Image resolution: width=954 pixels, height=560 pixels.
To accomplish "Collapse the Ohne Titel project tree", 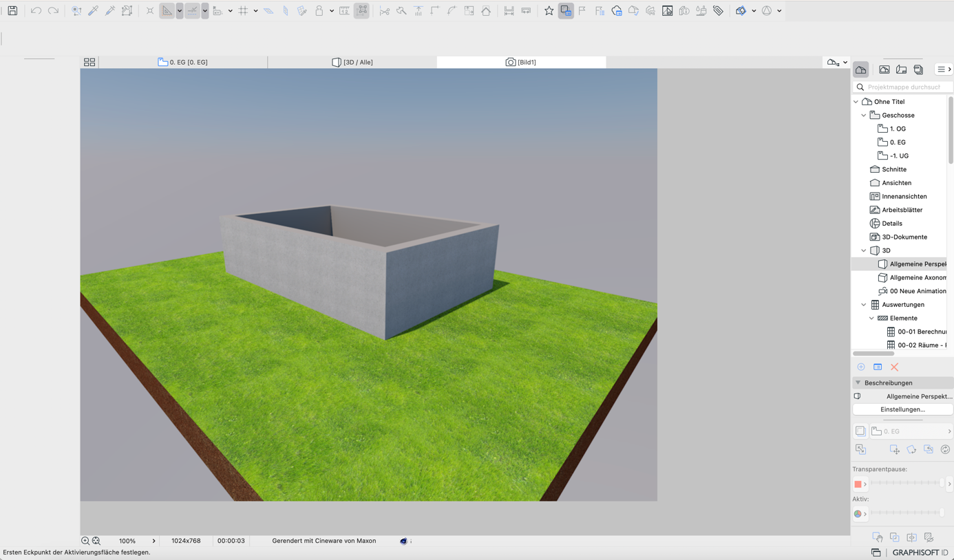I will (x=856, y=102).
